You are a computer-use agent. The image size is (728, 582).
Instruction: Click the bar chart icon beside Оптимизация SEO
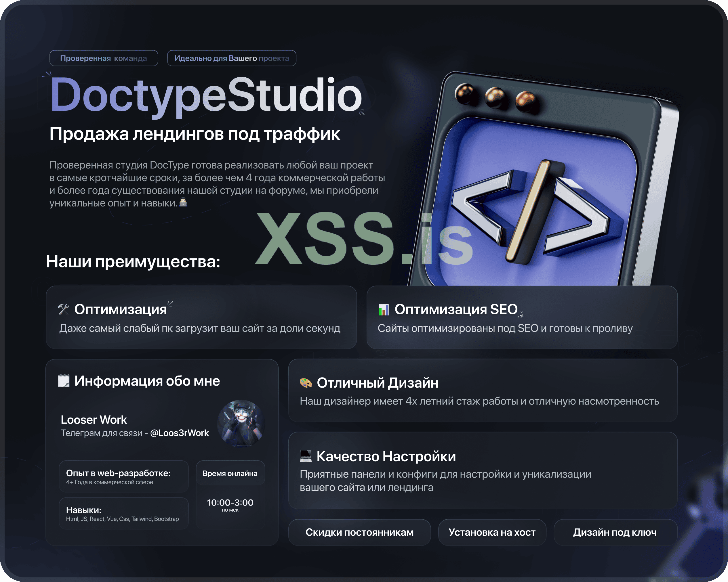[x=383, y=309]
